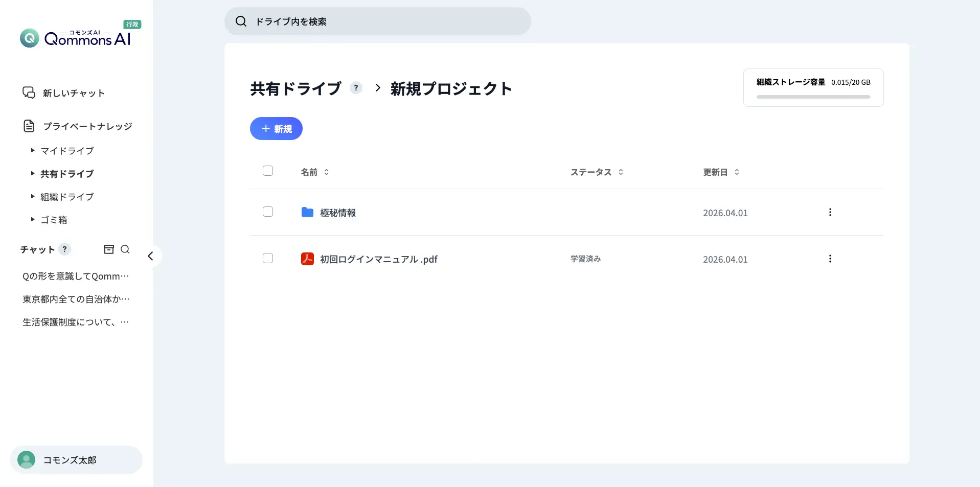Image resolution: width=980 pixels, height=487 pixels.
Task: Click the private knowledge document icon
Action: click(29, 126)
